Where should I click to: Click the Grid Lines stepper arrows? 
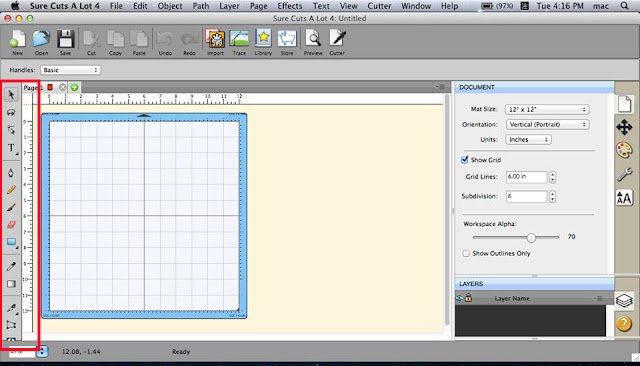point(552,177)
